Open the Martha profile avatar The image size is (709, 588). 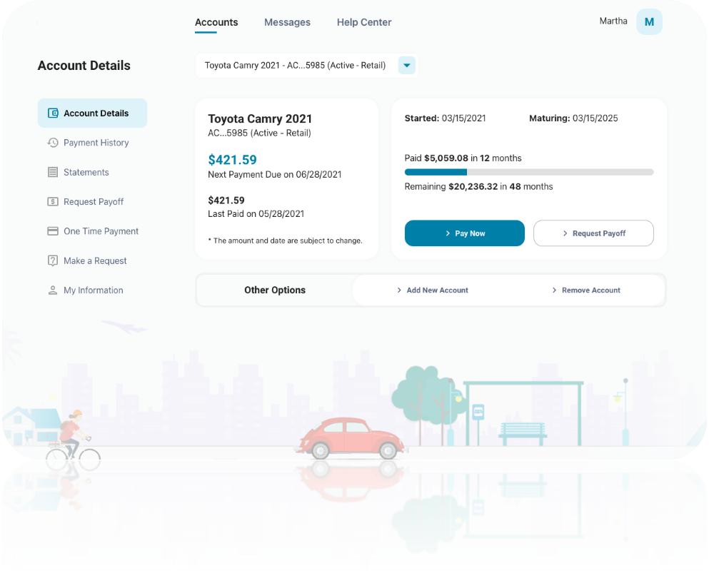(x=649, y=22)
